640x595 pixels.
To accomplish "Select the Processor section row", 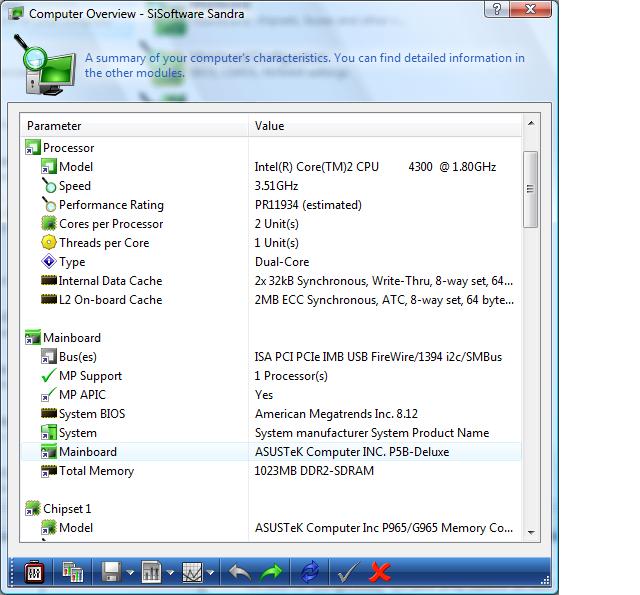I will click(x=271, y=148).
